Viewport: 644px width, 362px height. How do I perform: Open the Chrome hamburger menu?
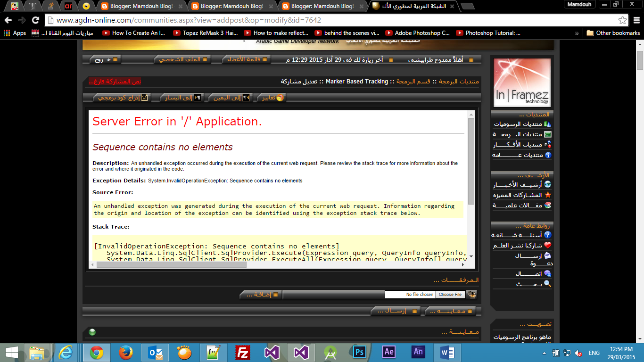click(636, 20)
